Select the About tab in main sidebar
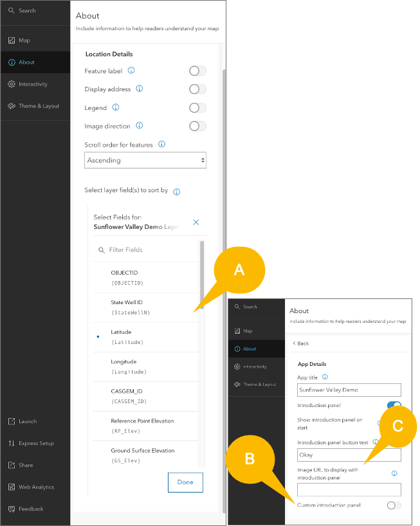 [35, 62]
